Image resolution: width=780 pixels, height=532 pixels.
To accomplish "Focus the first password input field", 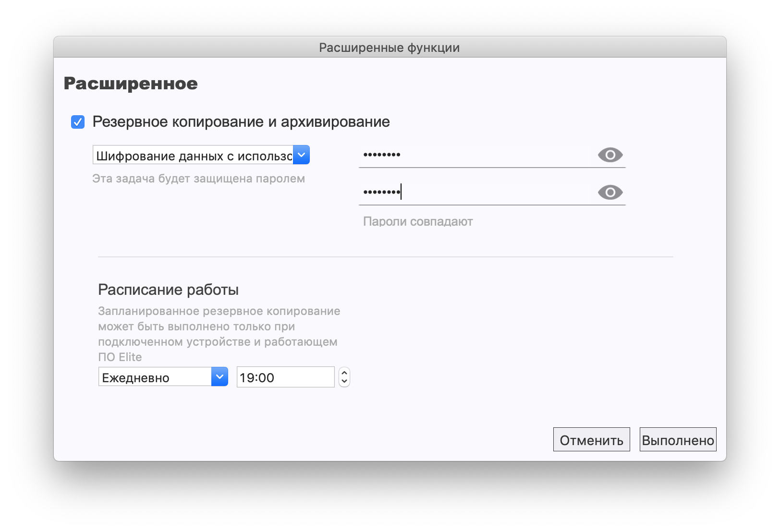I will point(475,155).
